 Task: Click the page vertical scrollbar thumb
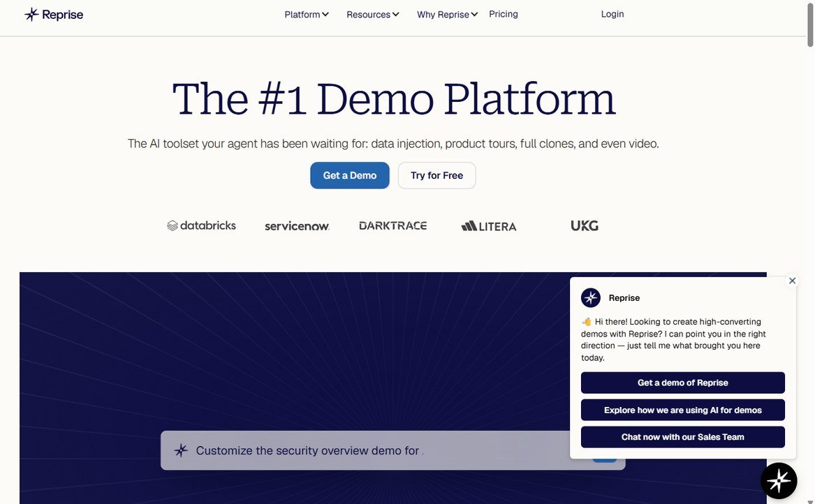[x=810, y=24]
